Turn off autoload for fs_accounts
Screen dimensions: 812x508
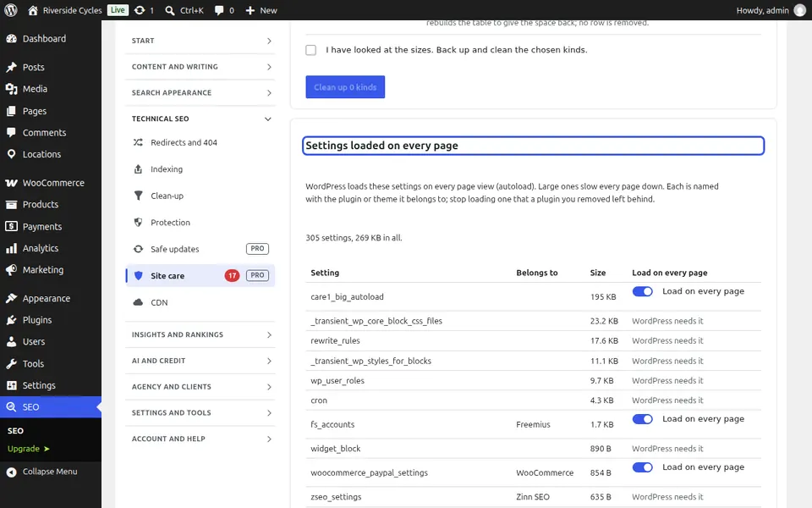[642, 419]
